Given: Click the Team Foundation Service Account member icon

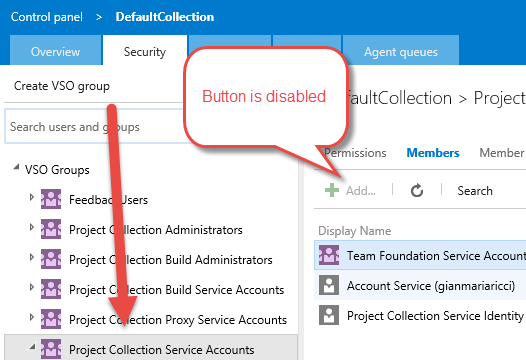Looking at the screenshot, I should coord(329,255).
